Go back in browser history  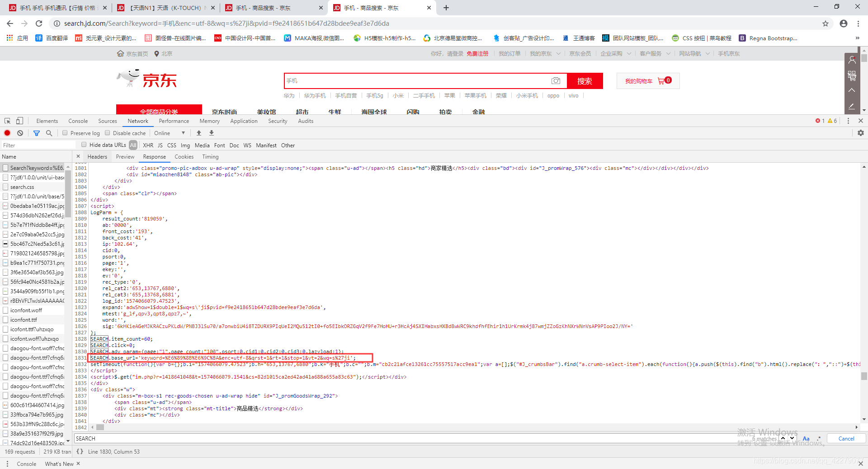10,23
